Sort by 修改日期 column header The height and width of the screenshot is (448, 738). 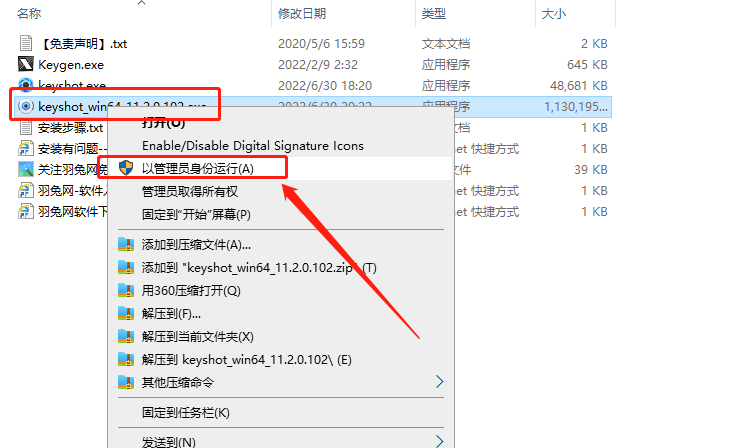(x=302, y=14)
